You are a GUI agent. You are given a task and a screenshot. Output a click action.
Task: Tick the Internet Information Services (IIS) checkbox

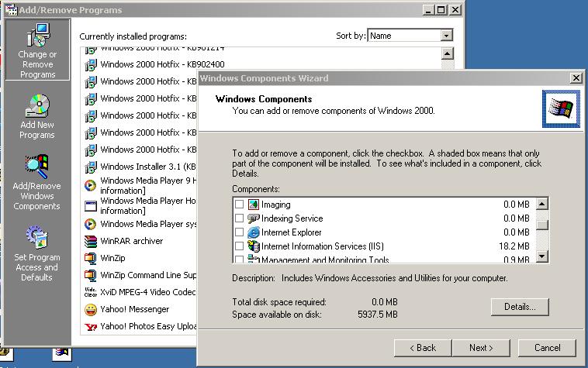[x=240, y=246]
